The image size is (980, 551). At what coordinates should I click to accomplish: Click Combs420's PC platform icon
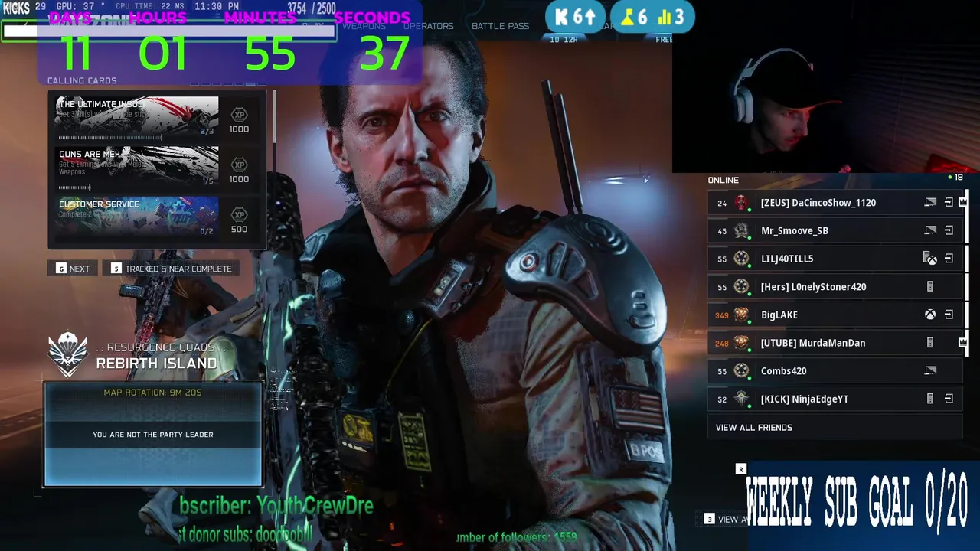tap(930, 371)
